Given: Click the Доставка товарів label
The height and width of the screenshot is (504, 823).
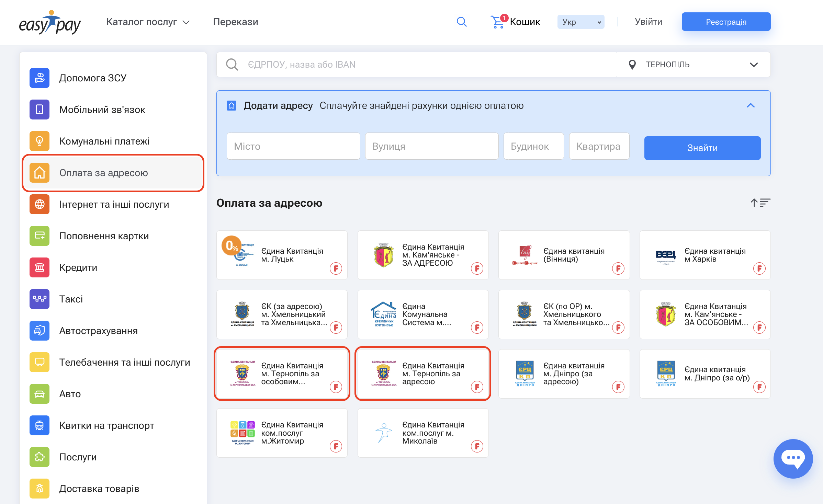Looking at the screenshot, I should point(99,489).
